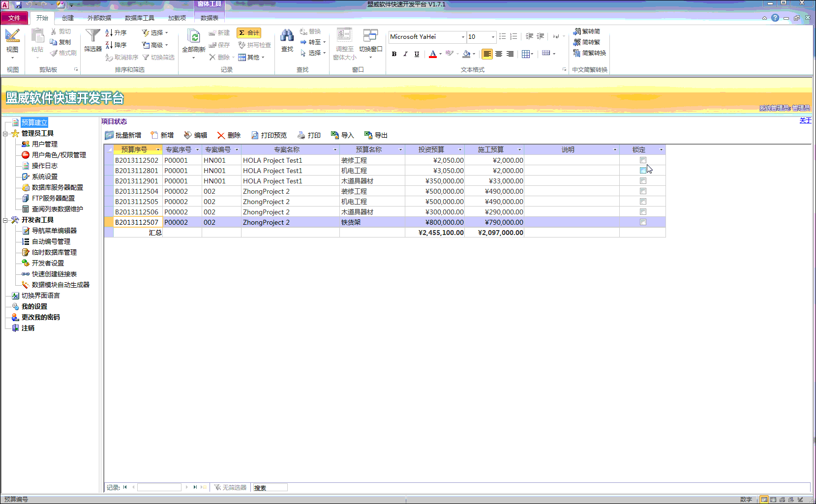Check 锁定 box for 铁货架 row
Viewport: 816px width, 504px height.
point(643,222)
